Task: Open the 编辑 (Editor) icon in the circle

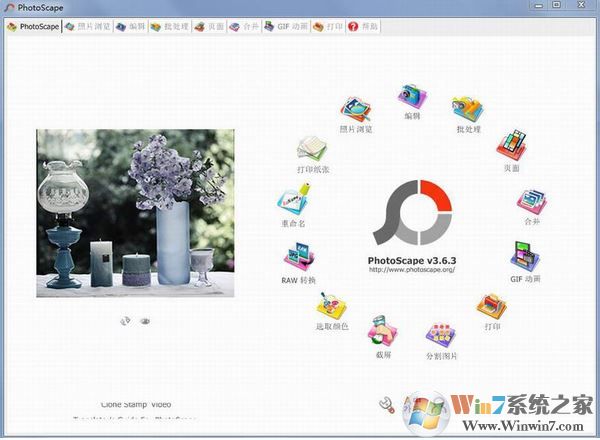Action: tap(411, 97)
